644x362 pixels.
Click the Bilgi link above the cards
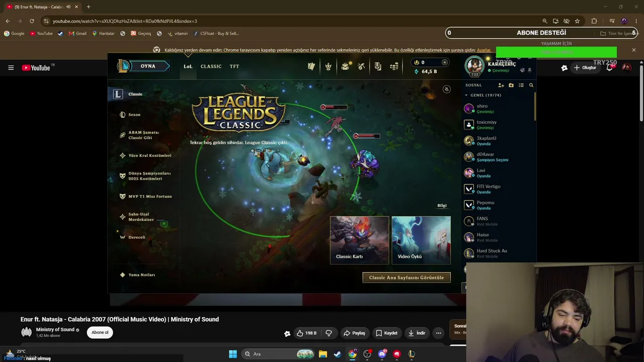pyautogui.click(x=442, y=205)
